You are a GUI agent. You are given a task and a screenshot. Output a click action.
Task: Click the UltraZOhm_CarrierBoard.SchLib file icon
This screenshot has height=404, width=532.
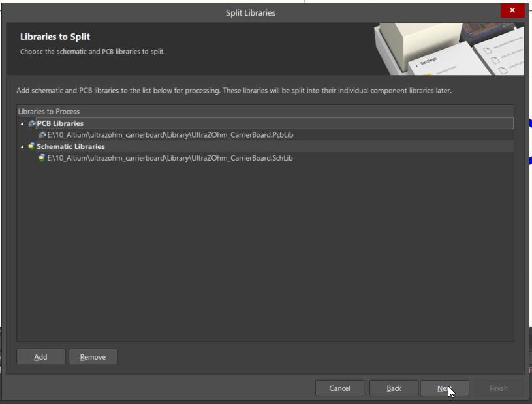tap(42, 158)
